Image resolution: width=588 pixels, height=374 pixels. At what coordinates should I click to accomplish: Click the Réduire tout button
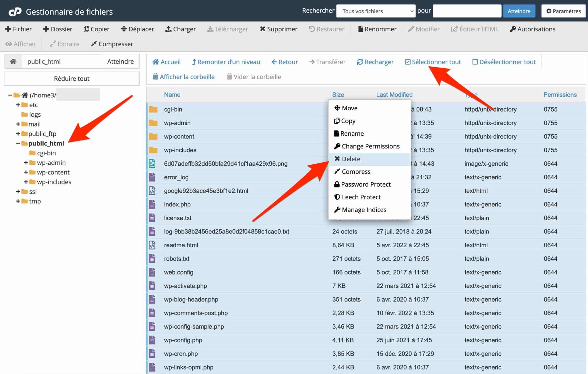(72, 78)
